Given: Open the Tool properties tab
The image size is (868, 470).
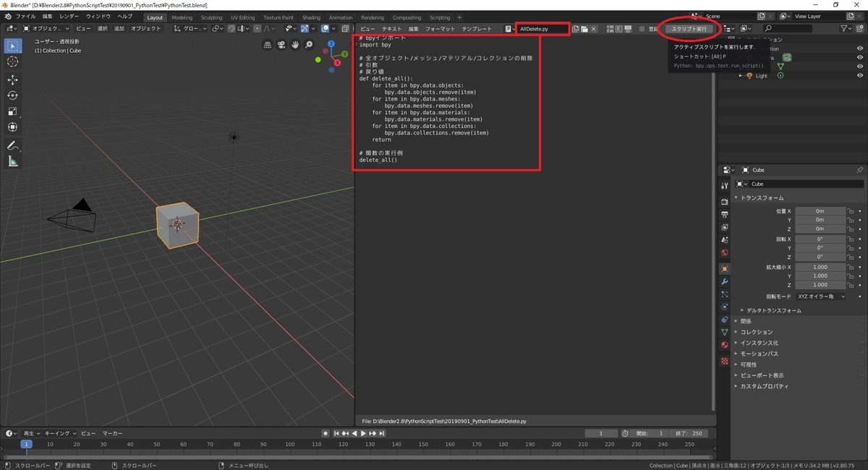Looking at the screenshot, I should click(725, 186).
